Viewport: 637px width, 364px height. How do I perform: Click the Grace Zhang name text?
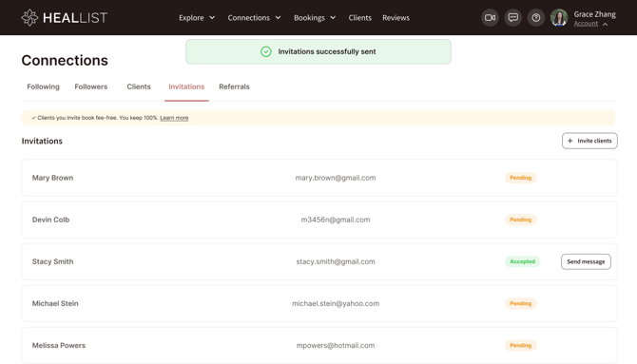595,14
